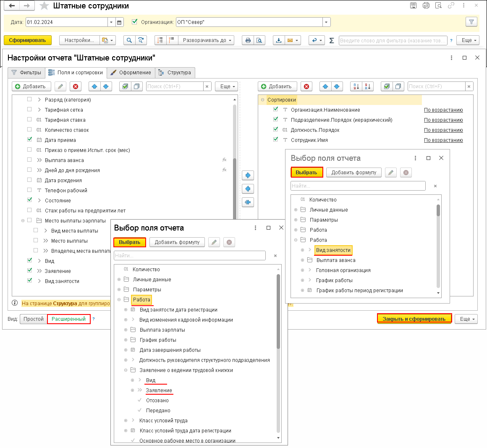Select Расширенный view mode
The height and width of the screenshot is (448, 487).
click(68, 319)
